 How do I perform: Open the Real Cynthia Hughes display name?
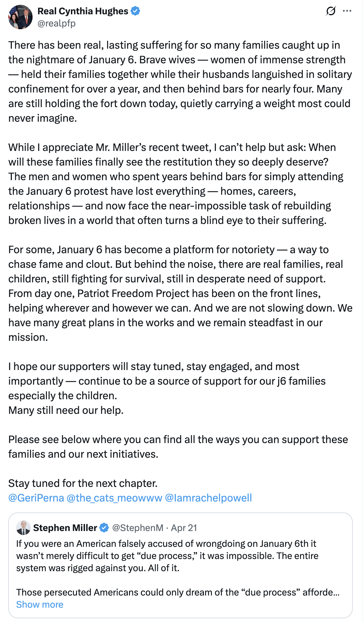click(83, 11)
